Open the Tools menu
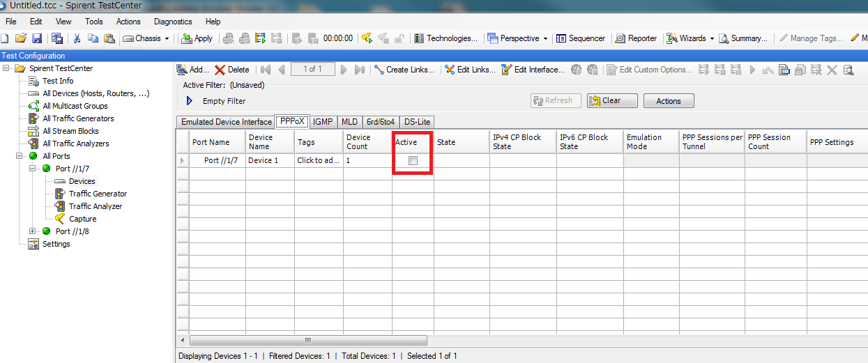 tap(94, 22)
